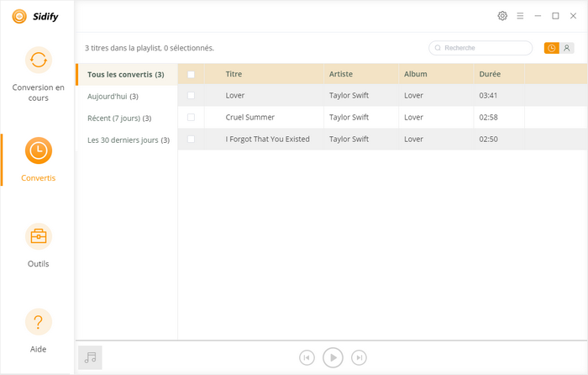Click the music note thumbnail
Screen dimensions: 588x375
click(90, 357)
